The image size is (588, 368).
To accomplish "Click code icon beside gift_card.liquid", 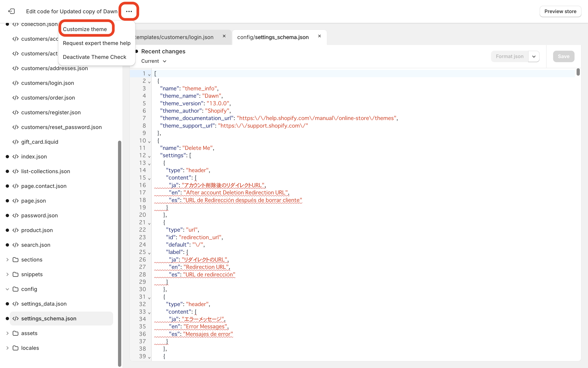I will pos(16,142).
